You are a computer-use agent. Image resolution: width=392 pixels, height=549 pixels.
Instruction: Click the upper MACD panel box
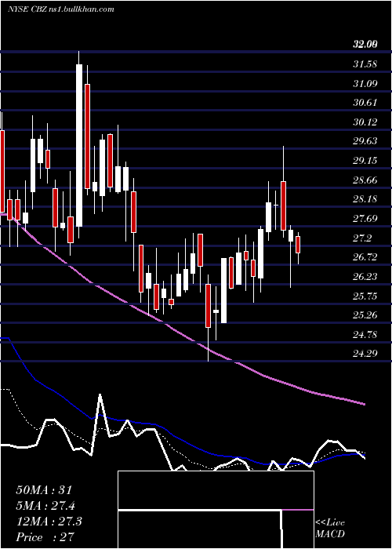coord(216,490)
